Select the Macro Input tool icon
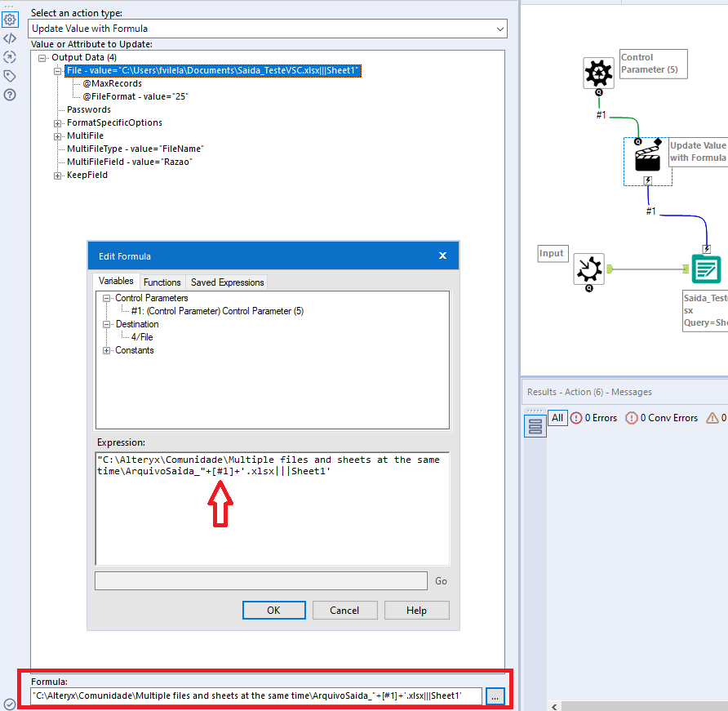 pos(588,269)
